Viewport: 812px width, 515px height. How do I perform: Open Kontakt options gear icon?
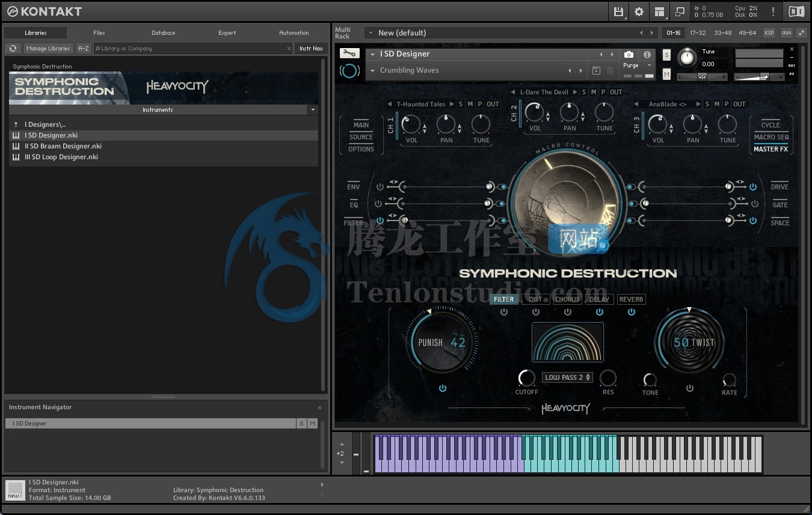[639, 11]
